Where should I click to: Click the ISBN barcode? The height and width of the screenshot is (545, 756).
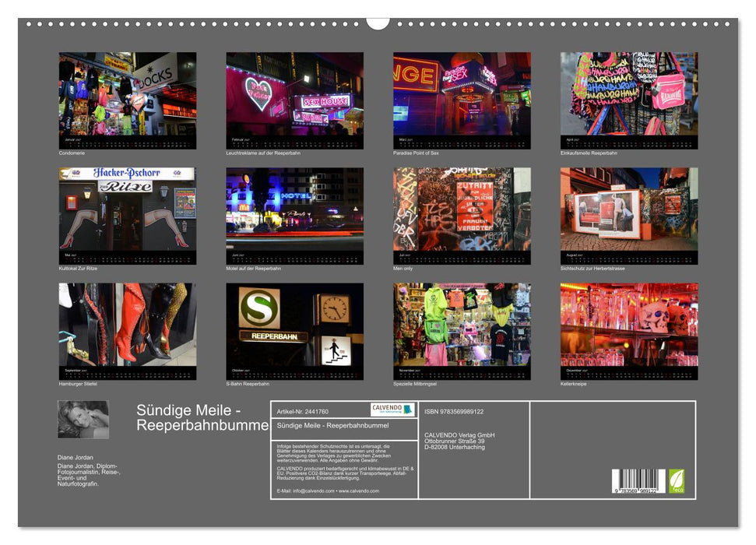point(638,481)
